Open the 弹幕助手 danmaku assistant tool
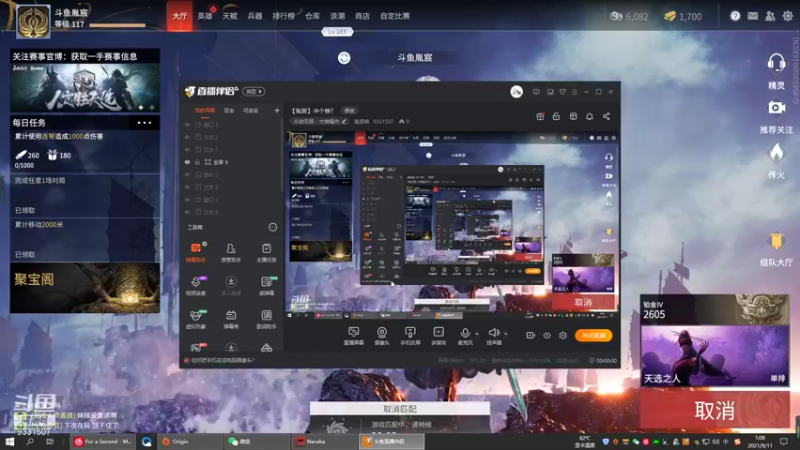The width and height of the screenshot is (800, 450). [196, 252]
